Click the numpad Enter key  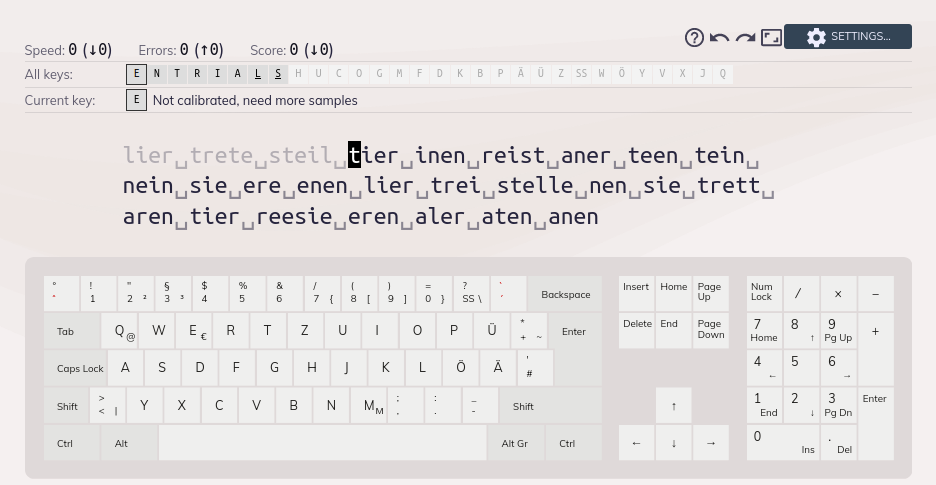(875, 424)
